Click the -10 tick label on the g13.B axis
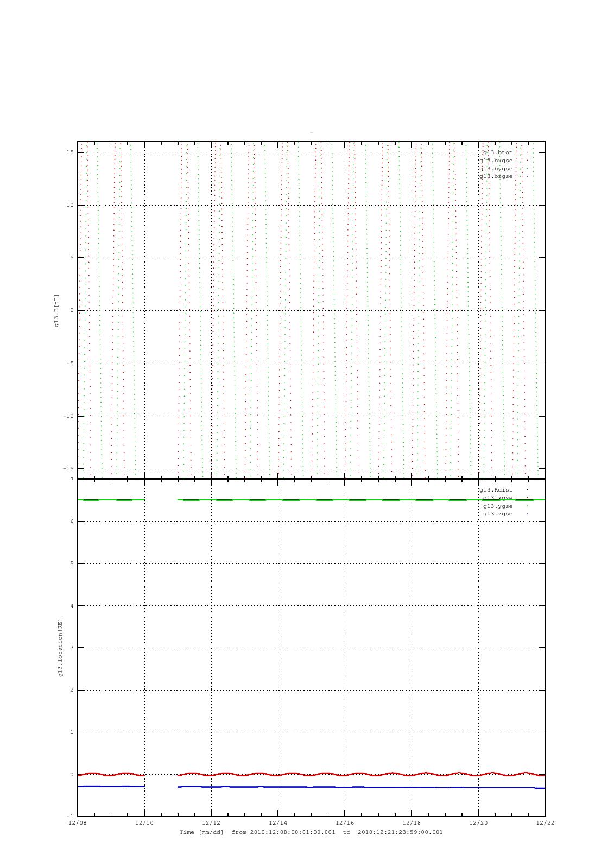The image size is (614, 868). [x=68, y=416]
